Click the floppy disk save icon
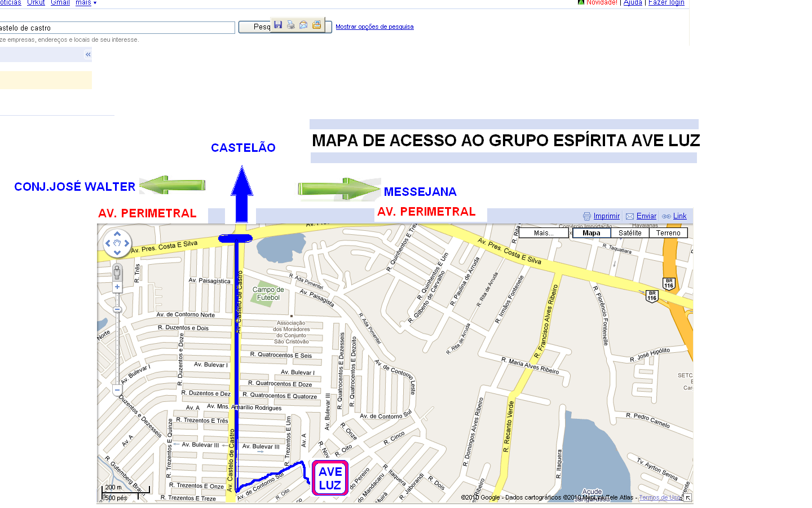The width and height of the screenshot is (812, 508). click(278, 25)
